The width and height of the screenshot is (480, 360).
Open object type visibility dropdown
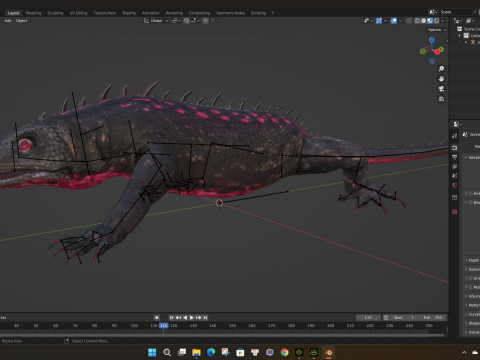point(368,21)
